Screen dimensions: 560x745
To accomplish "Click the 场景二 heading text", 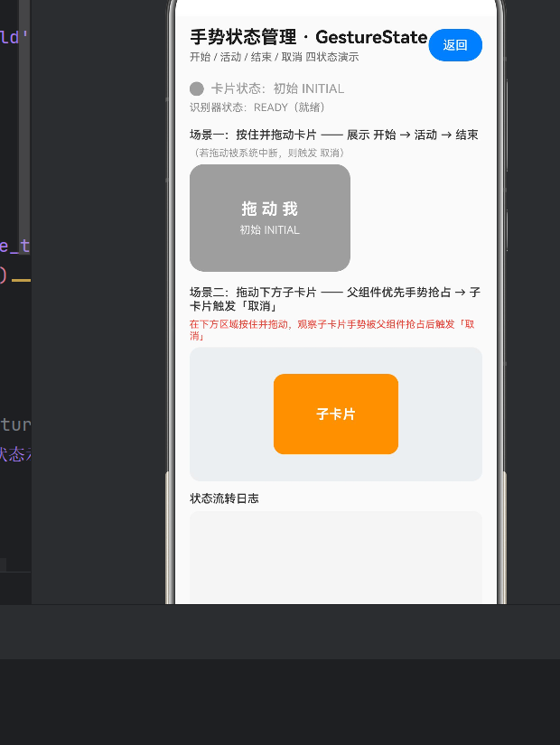I will coord(335,299).
